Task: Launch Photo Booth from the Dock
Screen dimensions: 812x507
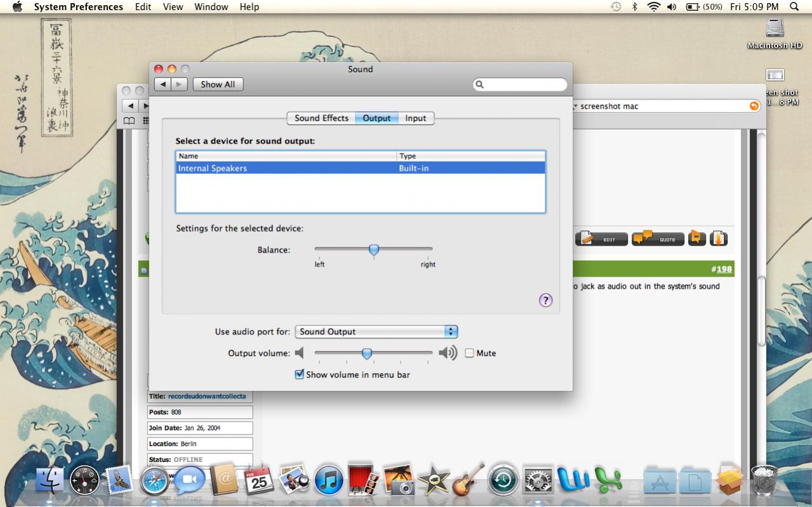Action: (x=364, y=480)
